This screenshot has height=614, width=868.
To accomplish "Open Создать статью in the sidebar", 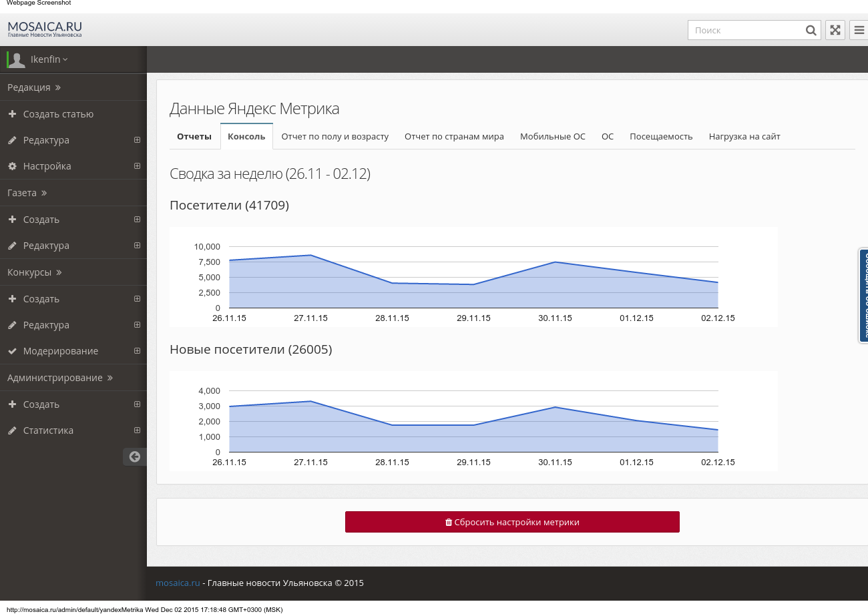I will [x=58, y=114].
